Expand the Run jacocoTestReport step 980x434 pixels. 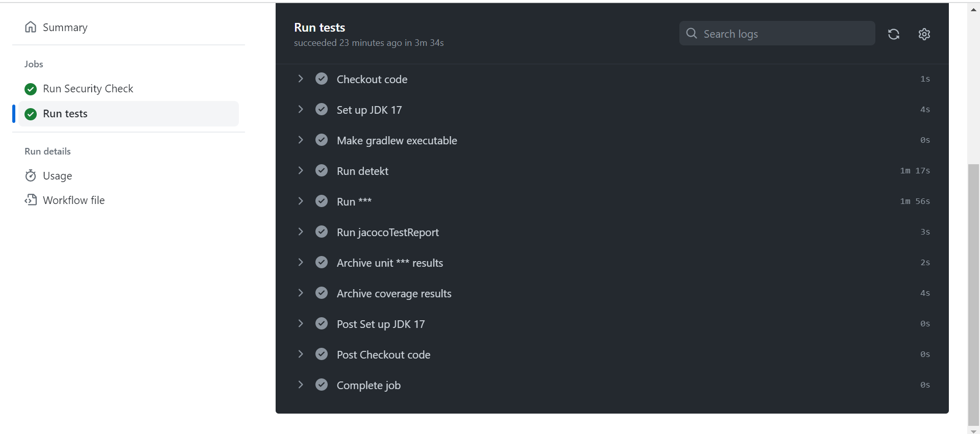[x=301, y=232]
